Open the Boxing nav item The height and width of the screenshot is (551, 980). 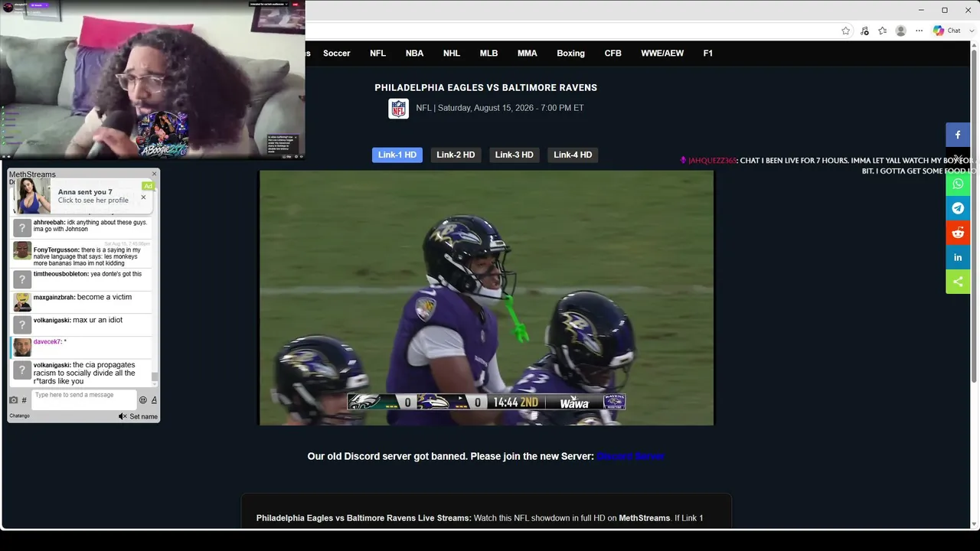tap(570, 54)
